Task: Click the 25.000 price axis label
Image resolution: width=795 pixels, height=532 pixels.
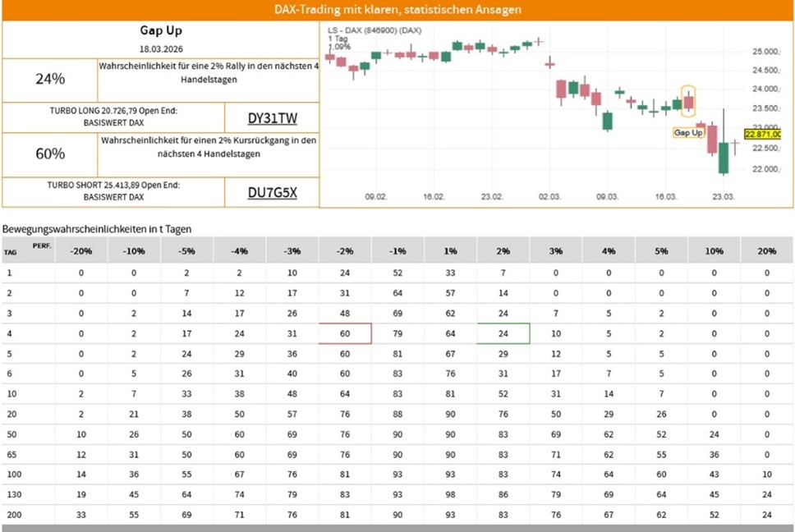Action: point(762,52)
